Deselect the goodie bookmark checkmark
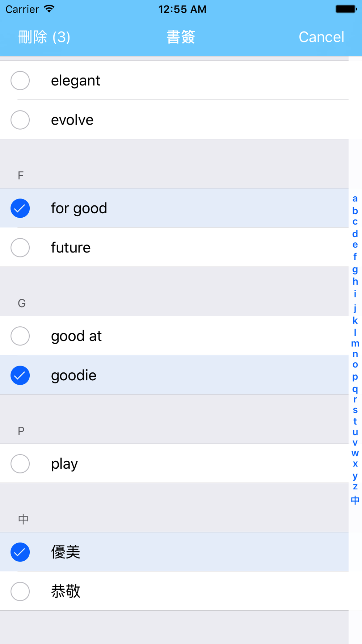The height and width of the screenshot is (644, 362). coord(20,376)
